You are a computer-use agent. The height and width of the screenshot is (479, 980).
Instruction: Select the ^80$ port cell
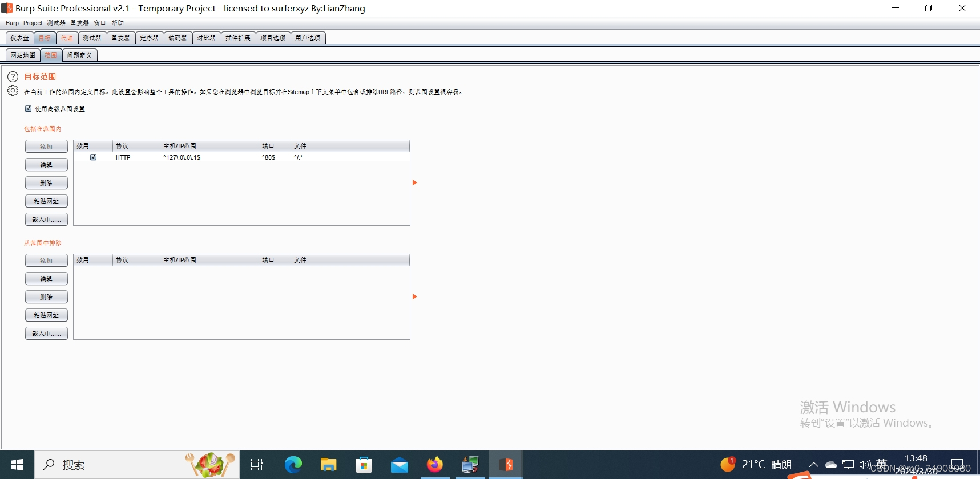275,157
